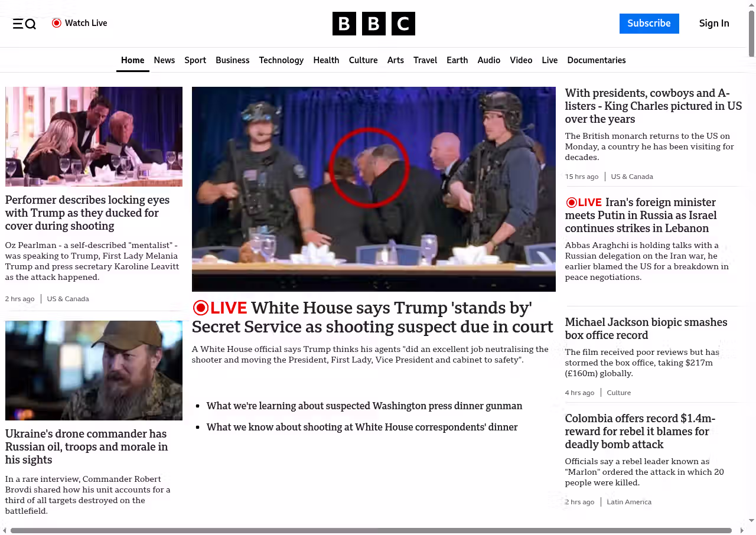Click the Sign In link

coord(713,24)
